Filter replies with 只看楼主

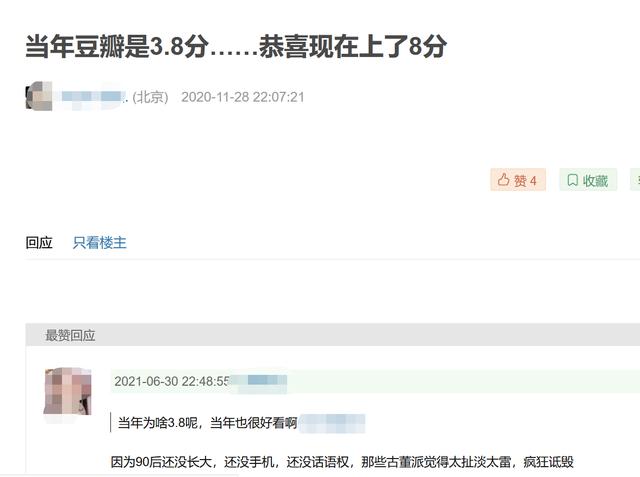[100, 243]
